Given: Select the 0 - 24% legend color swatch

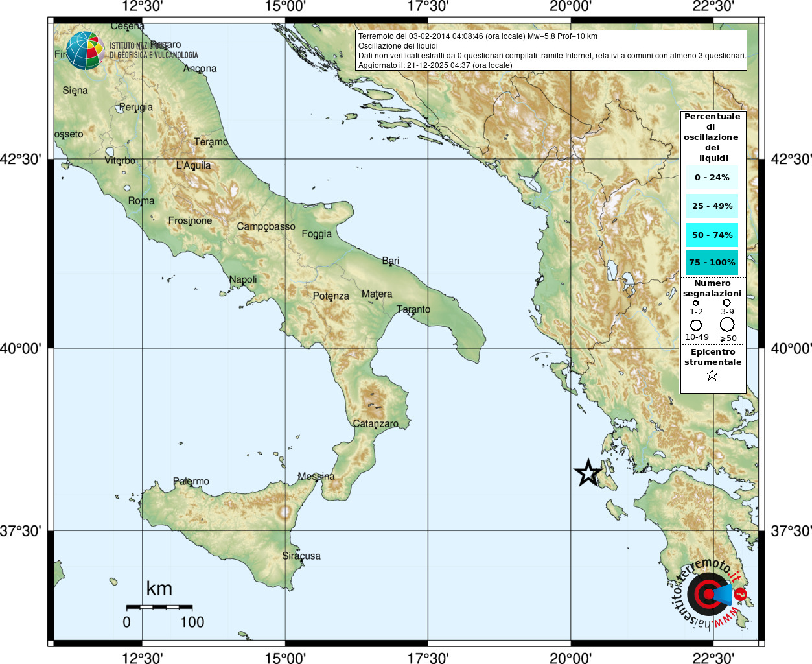Looking at the screenshot, I should coord(712,177).
